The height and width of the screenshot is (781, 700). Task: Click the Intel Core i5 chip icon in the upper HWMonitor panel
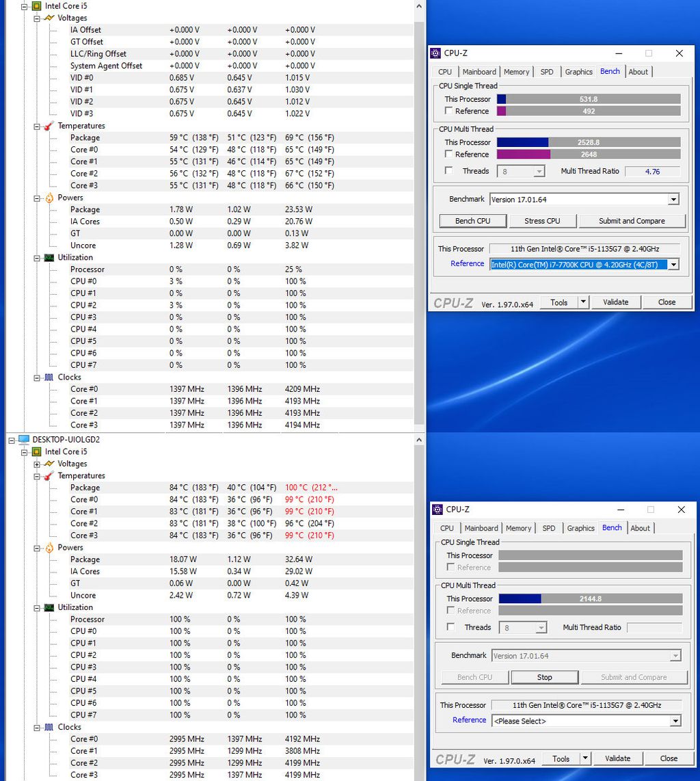pyautogui.click(x=36, y=6)
